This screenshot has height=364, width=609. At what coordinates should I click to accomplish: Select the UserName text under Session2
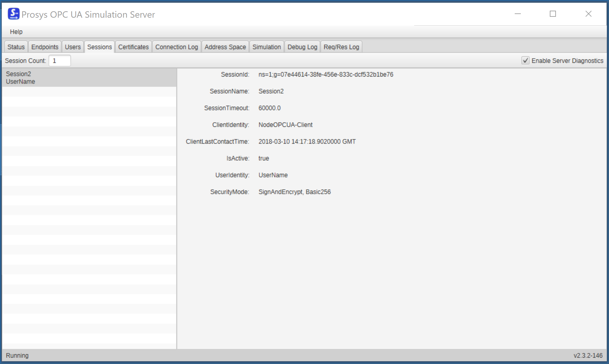point(20,81)
